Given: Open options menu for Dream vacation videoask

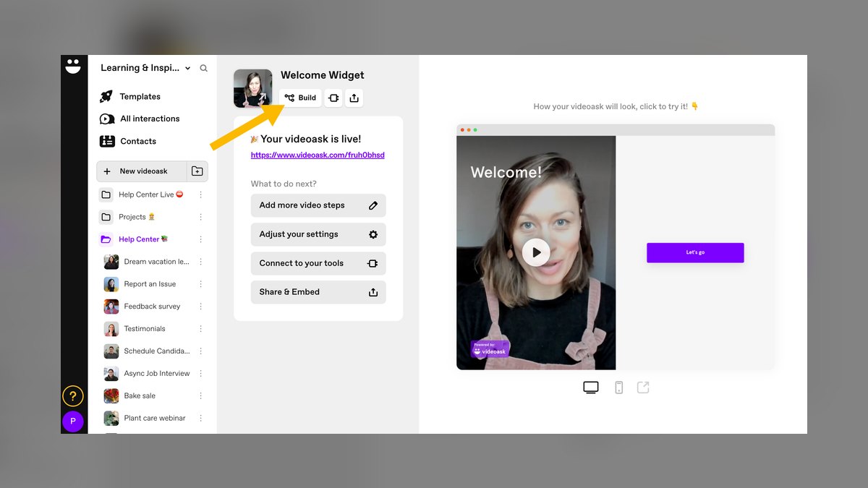Looking at the screenshot, I should point(201,262).
